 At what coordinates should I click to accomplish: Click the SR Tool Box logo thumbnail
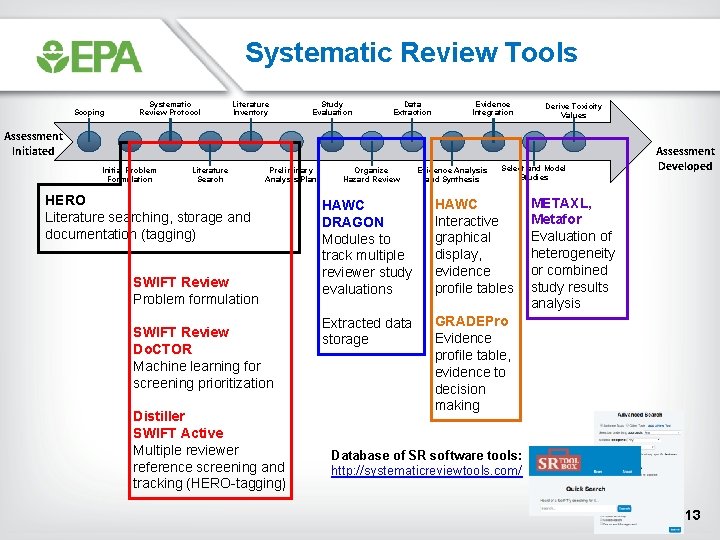pyautogui.click(x=559, y=462)
